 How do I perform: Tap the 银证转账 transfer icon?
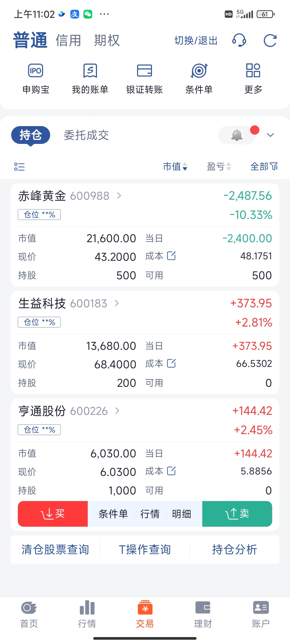pyautogui.click(x=144, y=71)
